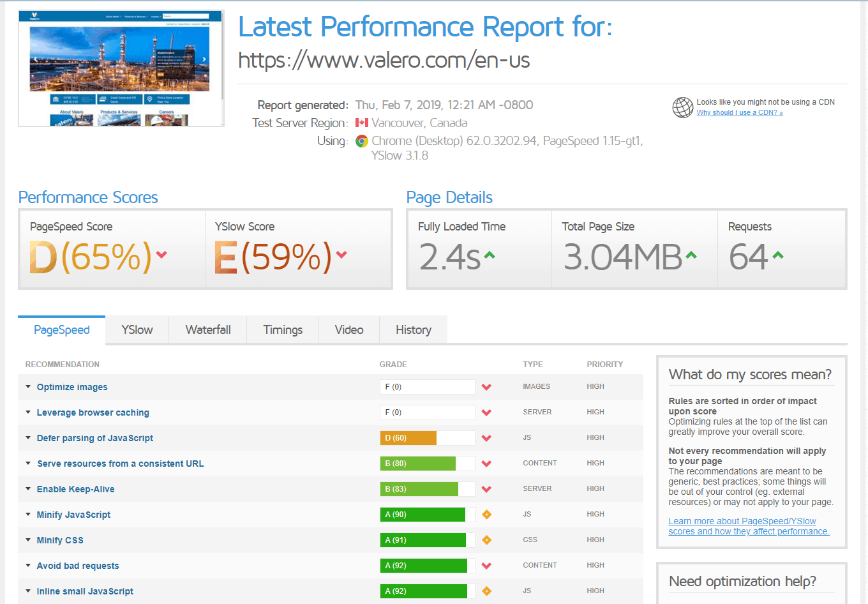
Task: Click the TYPE column header
Action: click(533, 365)
